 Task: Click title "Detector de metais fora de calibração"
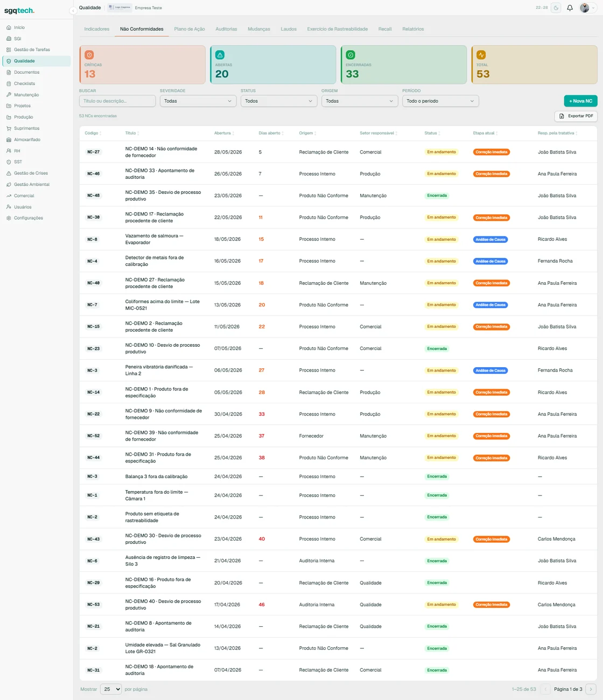coord(155,261)
